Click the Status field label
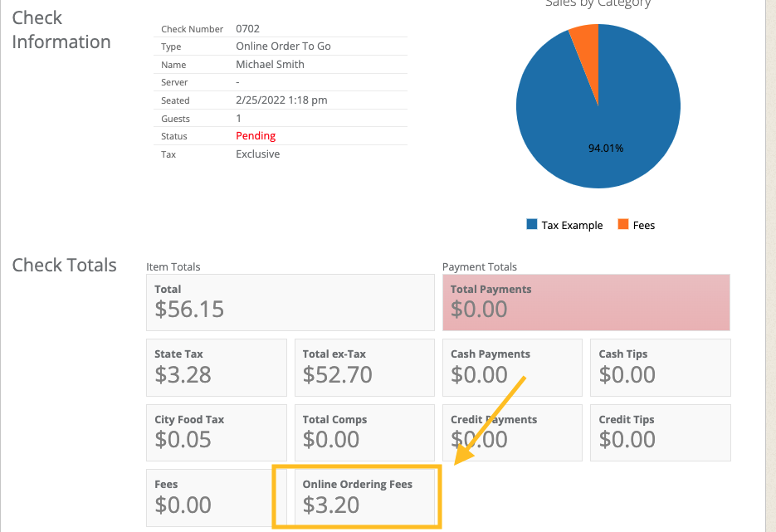This screenshot has height=532, width=776. click(x=173, y=136)
